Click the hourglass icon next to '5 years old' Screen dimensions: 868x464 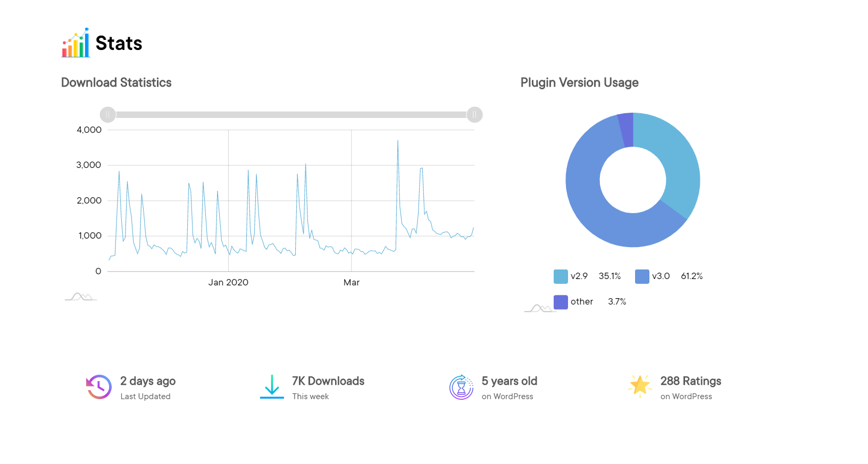[x=461, y=387]
